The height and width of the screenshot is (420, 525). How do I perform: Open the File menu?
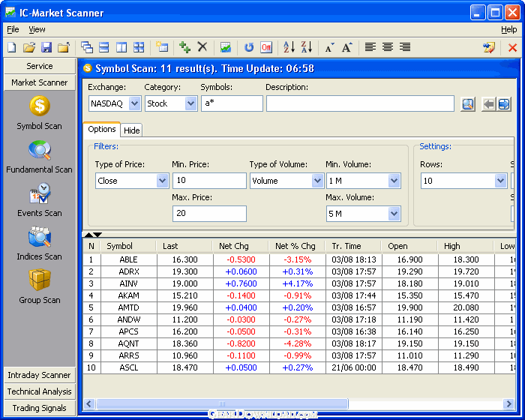[13, 29]
